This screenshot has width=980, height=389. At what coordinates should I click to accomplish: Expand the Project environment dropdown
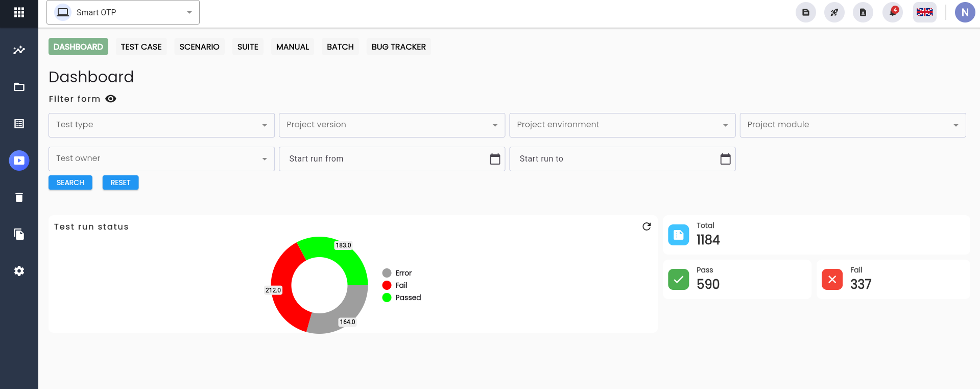coord(622,125)
